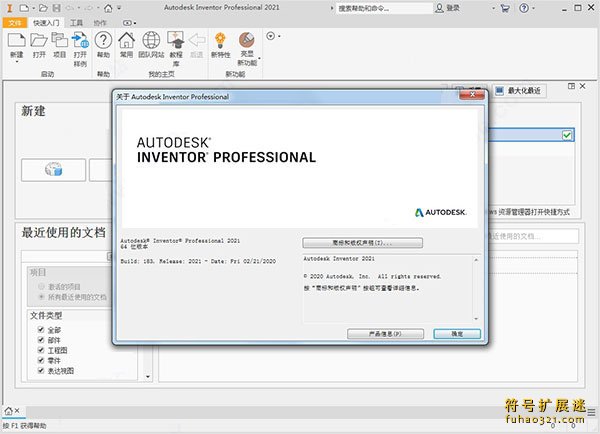The height and width of the screenshot is (434, 600).
Task: Switch to the 协作 ribbon tab
Action: (x=100, y=23)
